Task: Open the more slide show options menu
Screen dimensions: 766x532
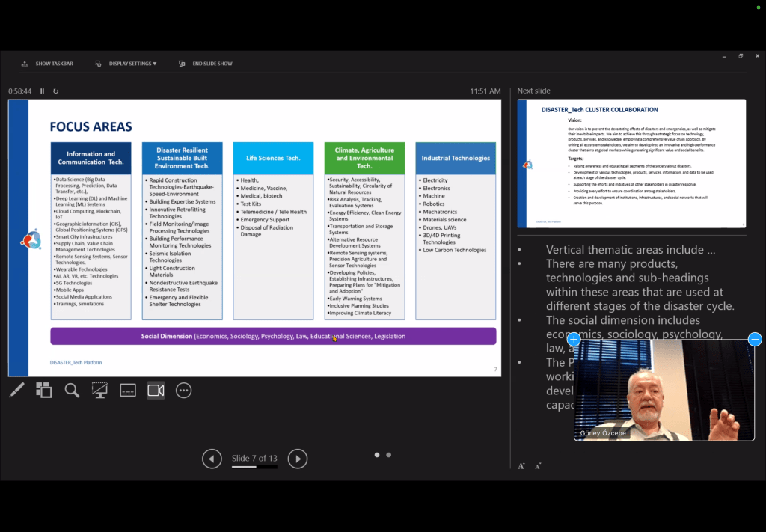Action: pyautogui.click(x=183, y=390)
